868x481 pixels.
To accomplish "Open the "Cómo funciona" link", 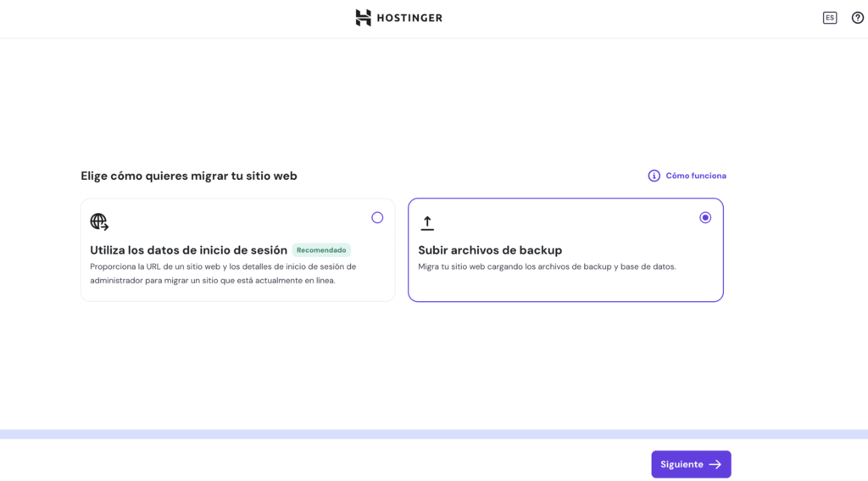I will 695,176.
